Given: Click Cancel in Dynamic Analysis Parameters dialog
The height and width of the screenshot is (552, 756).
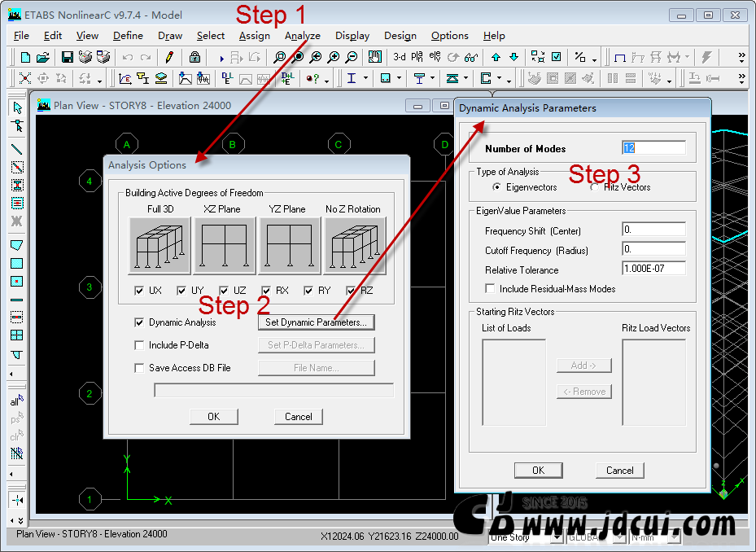Looking at the screenshot, I should pos(619,471).
